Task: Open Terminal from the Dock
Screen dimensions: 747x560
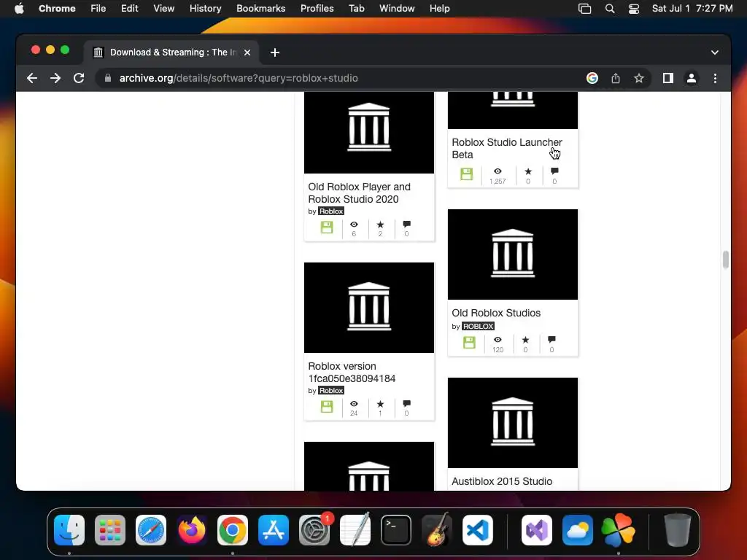Action: click(x=396, y=529)
